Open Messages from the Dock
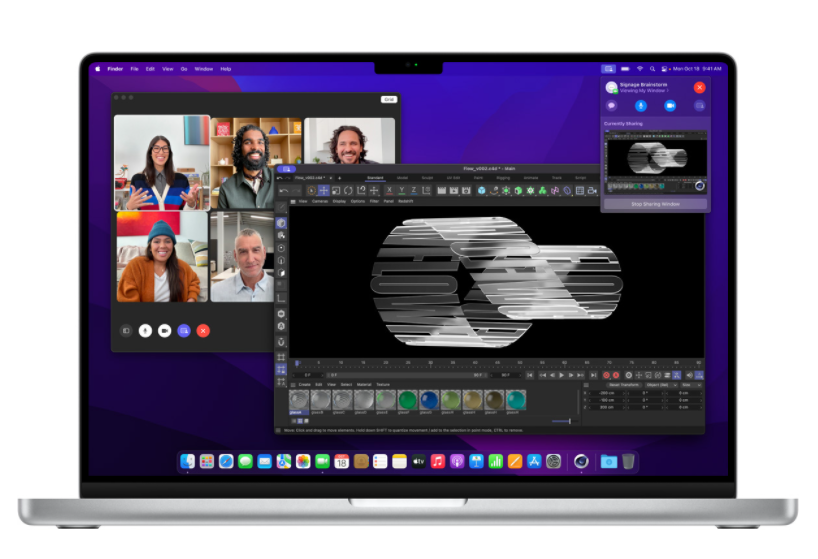Screen dimensions: 818x559 coord(245,461)
